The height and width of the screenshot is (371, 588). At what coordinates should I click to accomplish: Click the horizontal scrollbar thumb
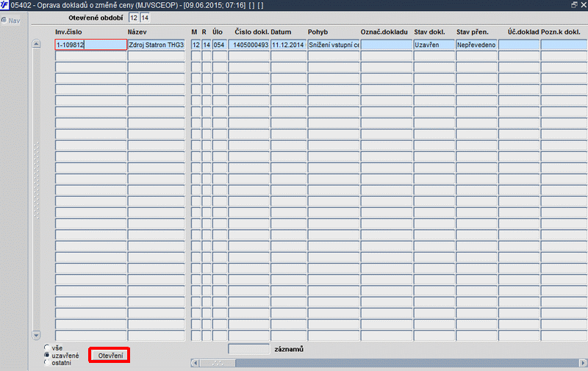pyautogui.click(x=218, y=363)
